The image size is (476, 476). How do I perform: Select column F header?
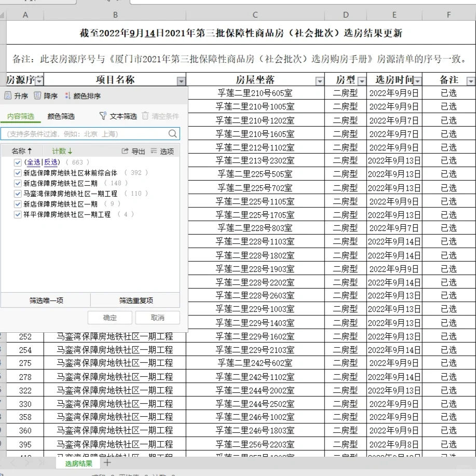point(449,15)
